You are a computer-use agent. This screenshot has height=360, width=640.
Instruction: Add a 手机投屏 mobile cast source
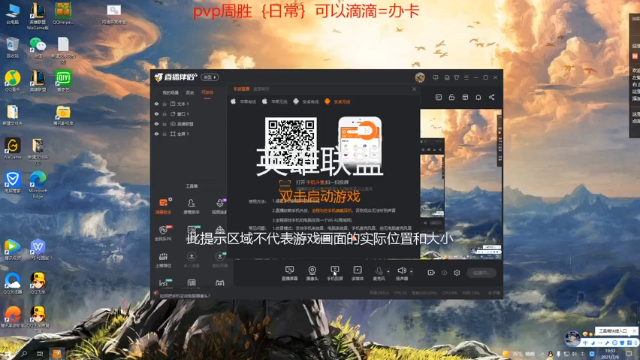[x=335, y=273]
